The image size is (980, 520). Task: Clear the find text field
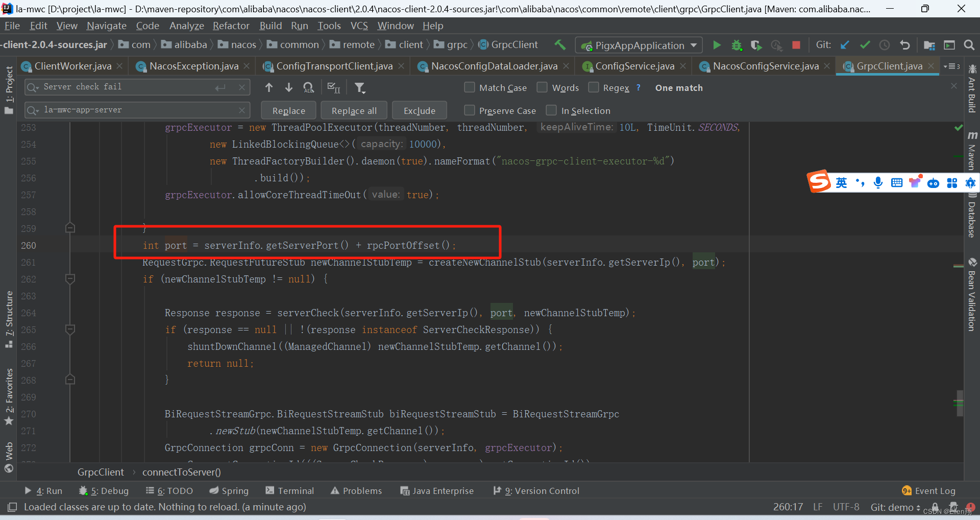click(242, 87)
